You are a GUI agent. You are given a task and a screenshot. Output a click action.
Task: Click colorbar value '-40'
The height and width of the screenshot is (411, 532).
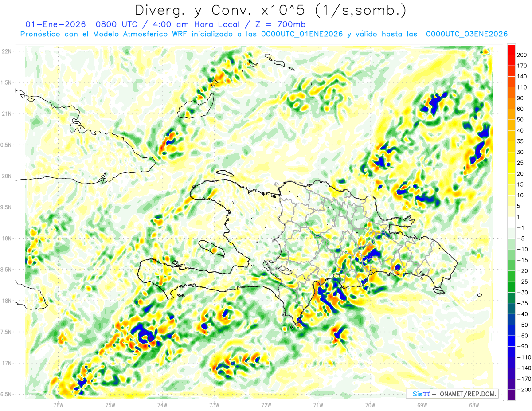click(522, 314)
